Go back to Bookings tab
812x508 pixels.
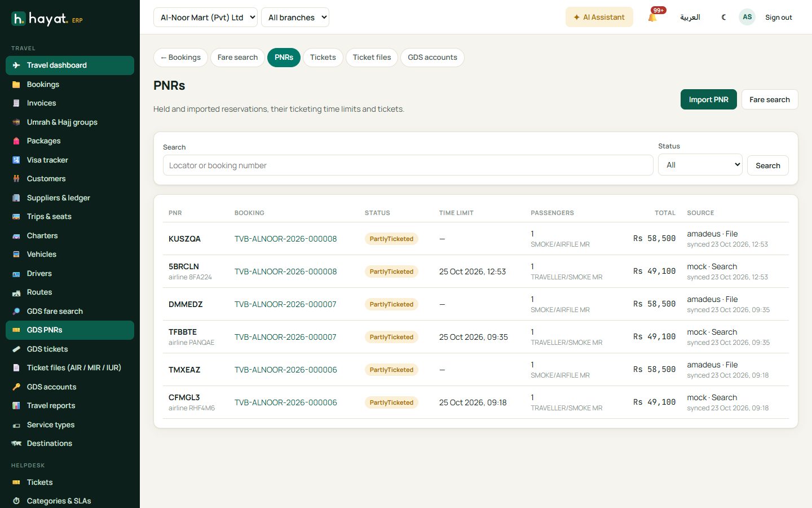coord(180,58)
